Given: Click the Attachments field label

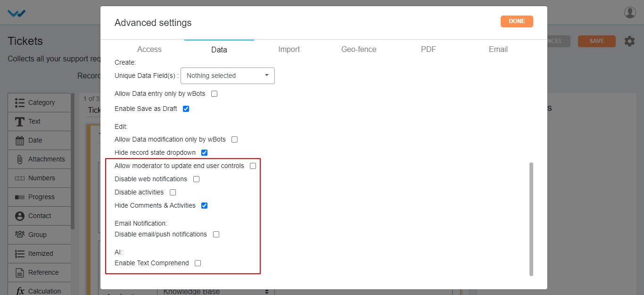Looking at the screenshot, I should [47, 159].
